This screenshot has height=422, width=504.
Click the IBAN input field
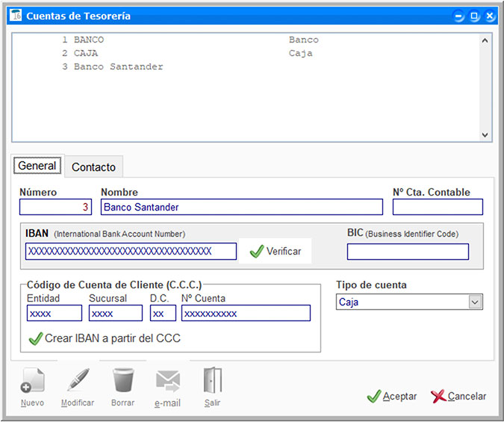coord(131,251)
